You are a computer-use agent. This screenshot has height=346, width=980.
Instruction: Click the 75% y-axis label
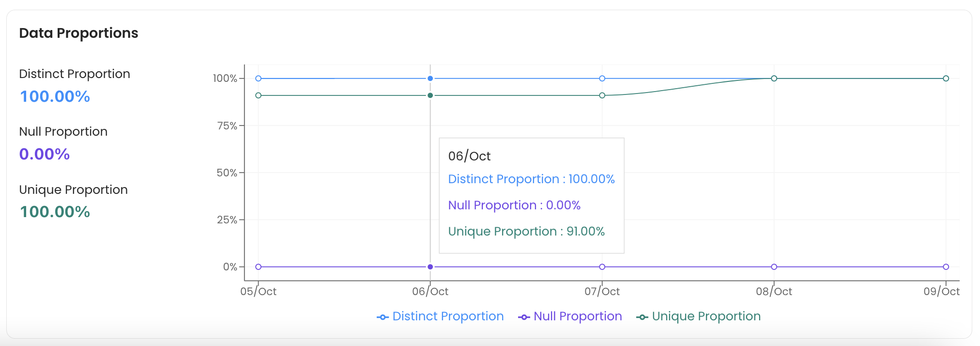tap(227, 126)
